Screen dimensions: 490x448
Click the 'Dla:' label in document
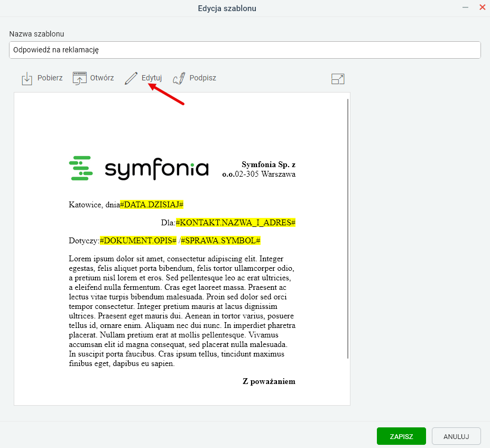point(169,223)
